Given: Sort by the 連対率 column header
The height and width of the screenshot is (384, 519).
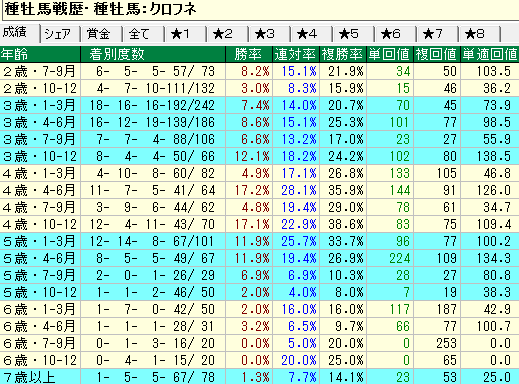Looking at the screenshot, I should point(296,54).
